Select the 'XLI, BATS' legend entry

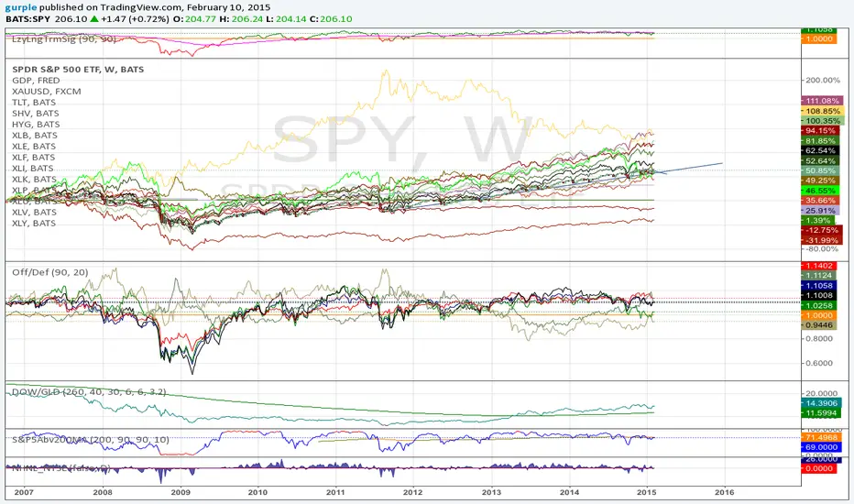coord(33,169)
